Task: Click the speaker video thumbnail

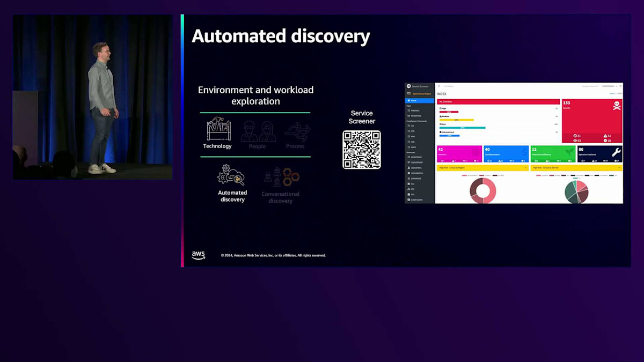Action: [x=93, y=97]
